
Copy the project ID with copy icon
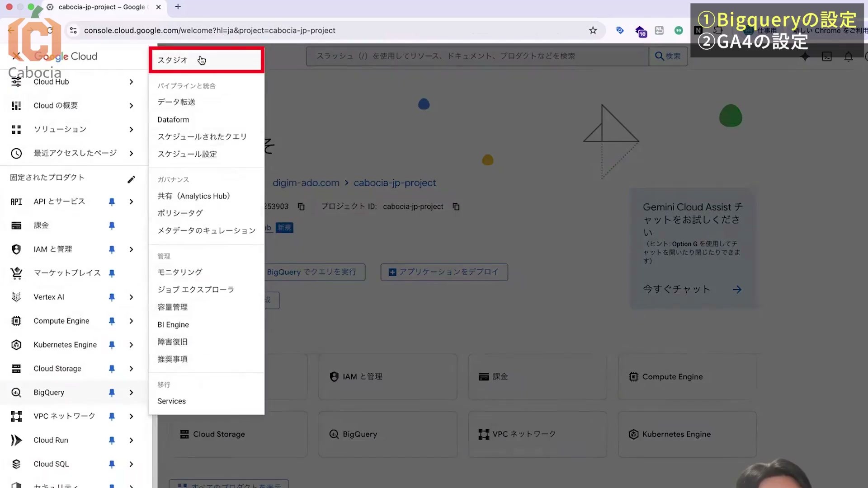tap(456, 206)
